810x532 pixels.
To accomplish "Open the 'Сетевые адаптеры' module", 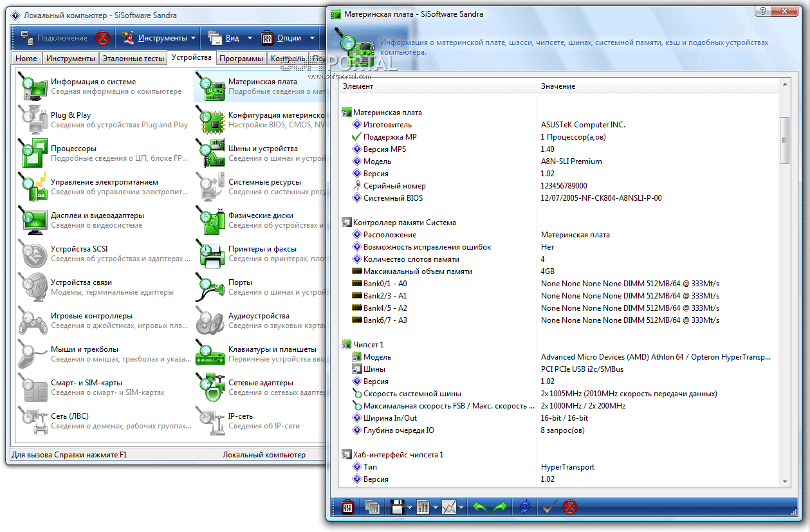I will click(260, 387).
